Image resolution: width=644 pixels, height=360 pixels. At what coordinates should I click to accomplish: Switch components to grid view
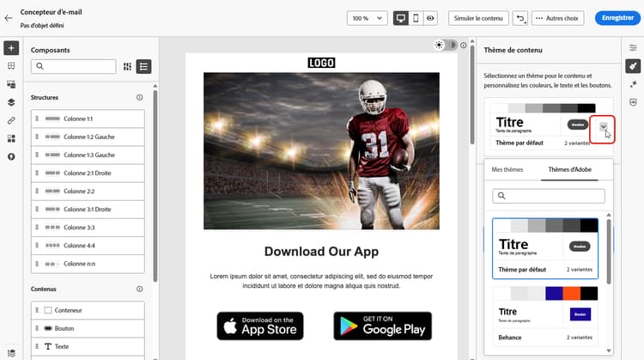(127, 66)
